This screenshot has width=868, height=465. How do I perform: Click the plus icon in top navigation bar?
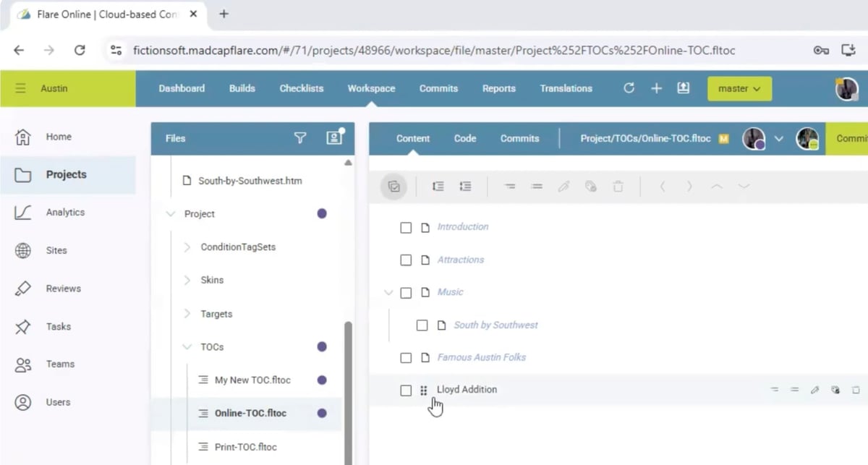pos(656,88)
